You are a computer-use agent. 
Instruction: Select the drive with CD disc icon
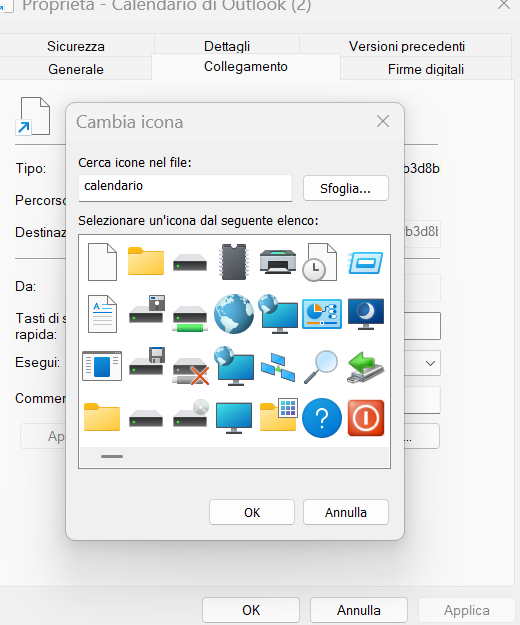(191, 413)
